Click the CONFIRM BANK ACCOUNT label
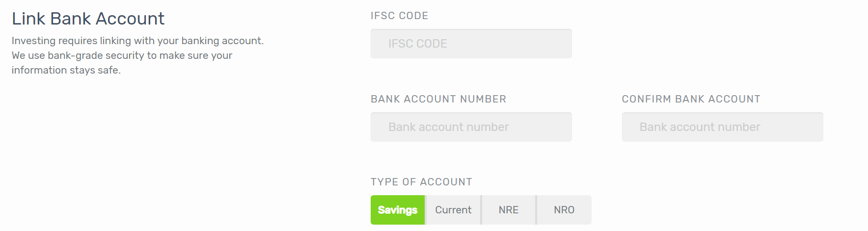 [x=691, y=99]
